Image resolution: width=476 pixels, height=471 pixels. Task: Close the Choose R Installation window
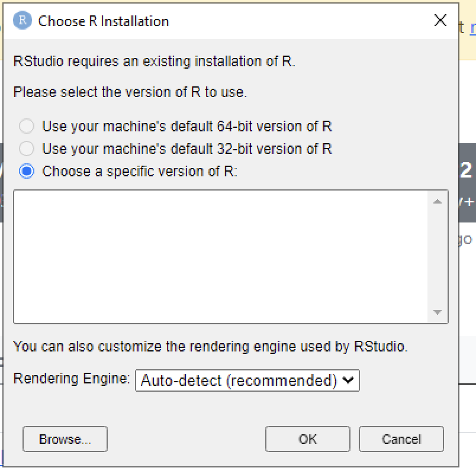pyautogui.click(x=440, y=20)
